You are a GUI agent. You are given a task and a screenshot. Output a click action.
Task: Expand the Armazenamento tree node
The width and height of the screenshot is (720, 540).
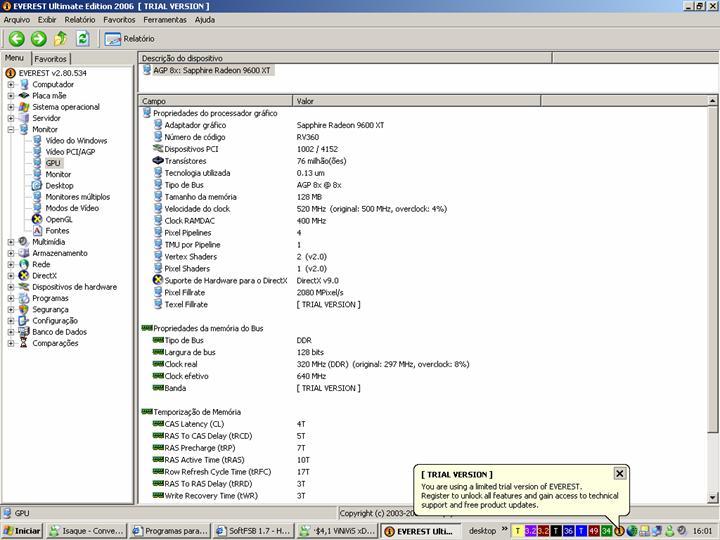[x=11, y=253]
